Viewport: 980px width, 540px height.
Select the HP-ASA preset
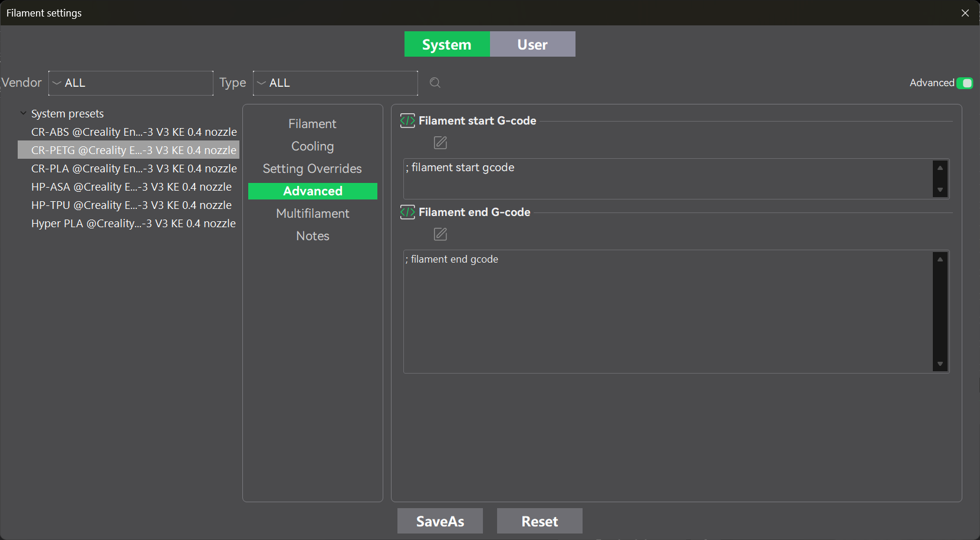[131, 186]
